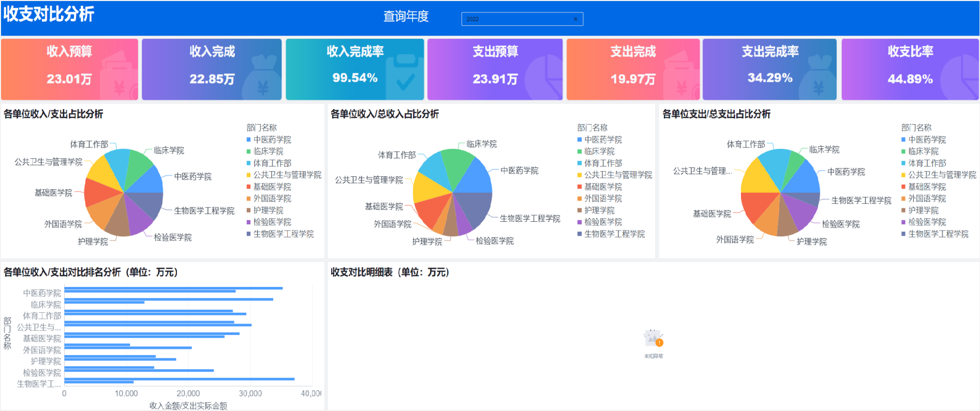Click 护理学院 axis label in ranking bar chart
The width and height of the screenshot is (980, 411).
point(46,361)
